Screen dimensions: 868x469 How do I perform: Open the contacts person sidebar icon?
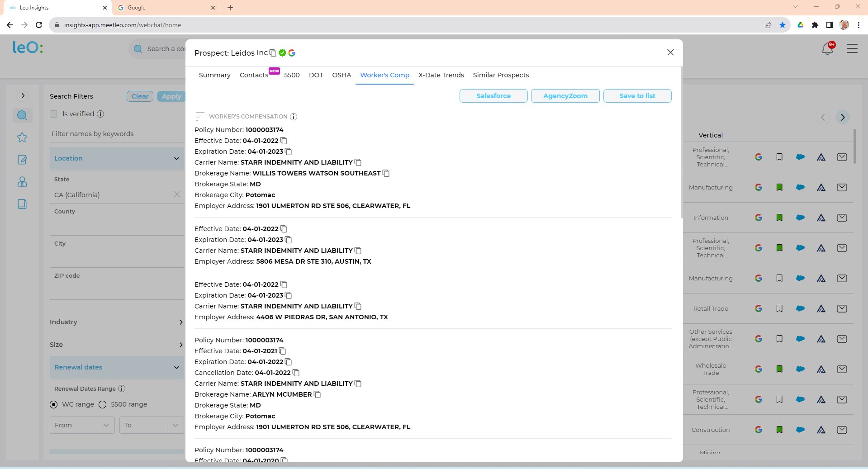pos(22,182)
